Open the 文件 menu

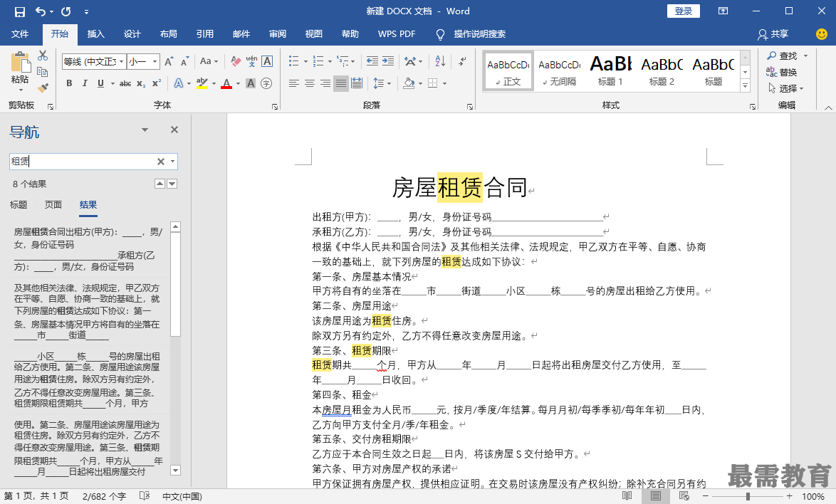tap(20, 34)
